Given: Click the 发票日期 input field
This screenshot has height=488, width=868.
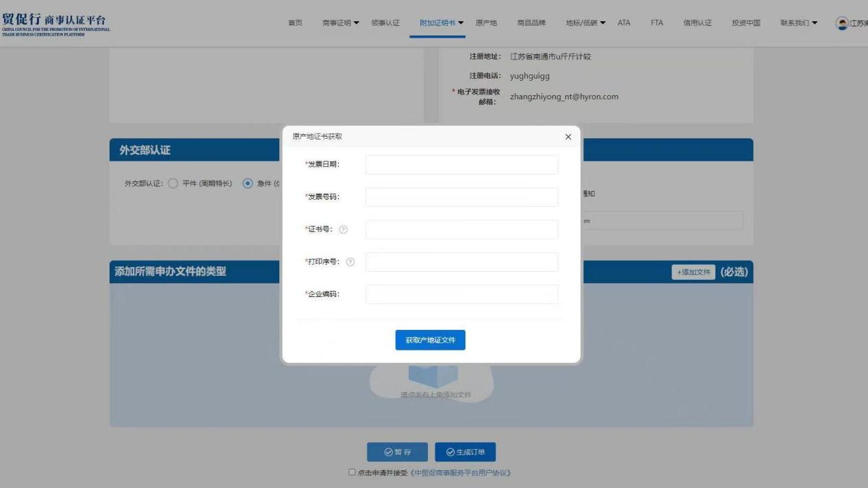Looking at the screenshot, I should [x=461, y=165].
